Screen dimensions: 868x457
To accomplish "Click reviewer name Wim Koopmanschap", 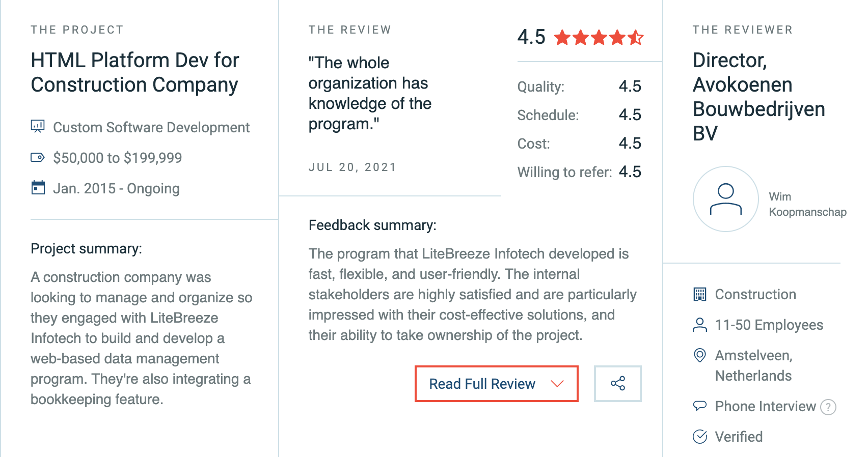I will (807, 204).
